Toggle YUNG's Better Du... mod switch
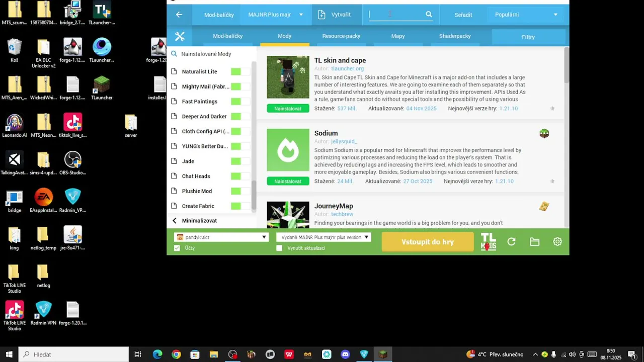644x362 pixels. click(240, 146)
